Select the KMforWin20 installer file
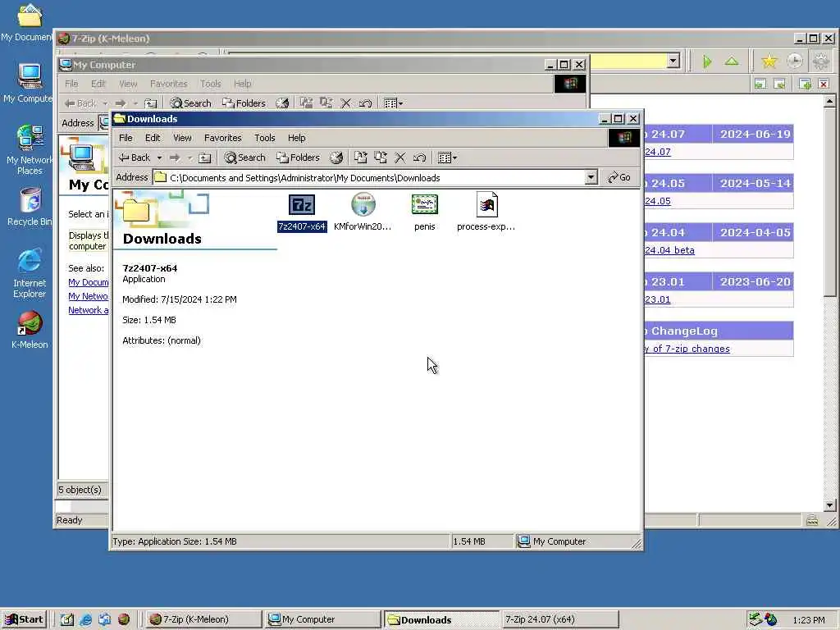Image resolution: width=840 pixels, height=630 pixels. coord(363,212)
